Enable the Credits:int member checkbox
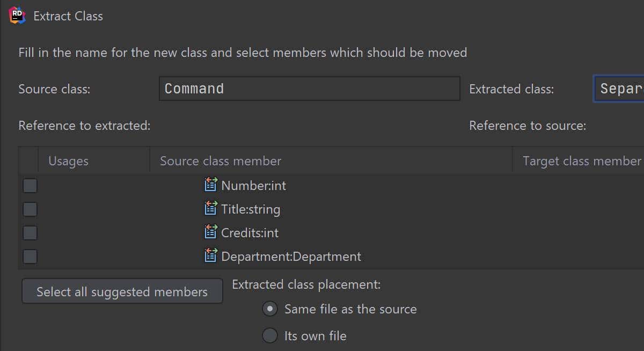This screenshot has width=644, height=351. pos(30,233)
